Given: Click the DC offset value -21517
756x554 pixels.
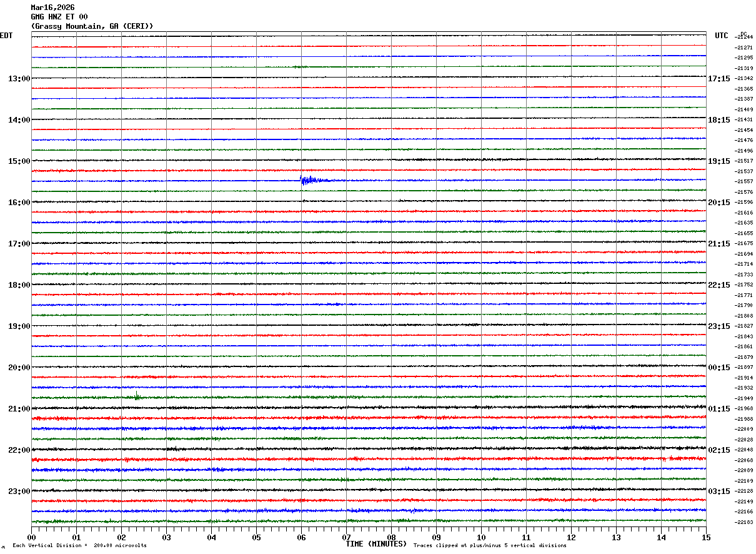Looking at the screenshot, I should tap(744, 161).
